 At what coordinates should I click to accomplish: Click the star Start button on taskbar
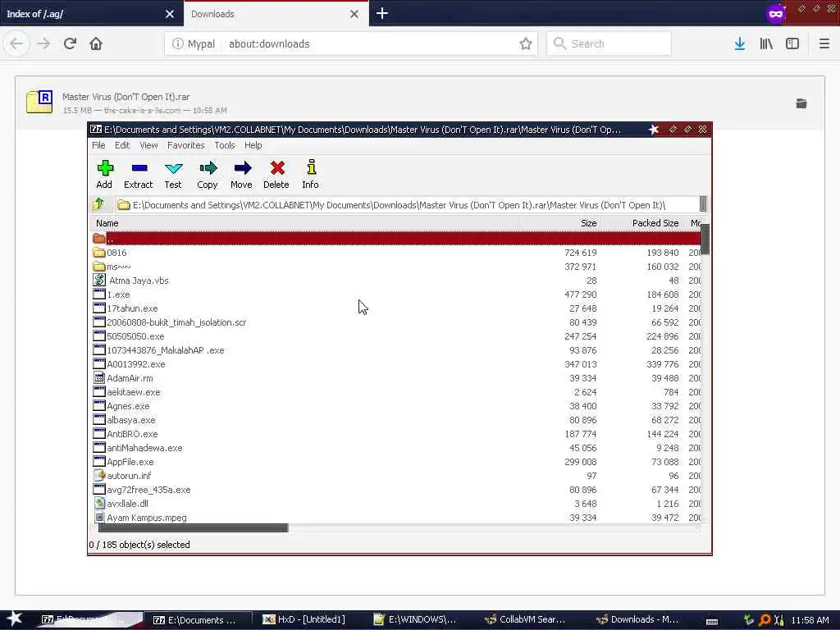pos(14,619)
